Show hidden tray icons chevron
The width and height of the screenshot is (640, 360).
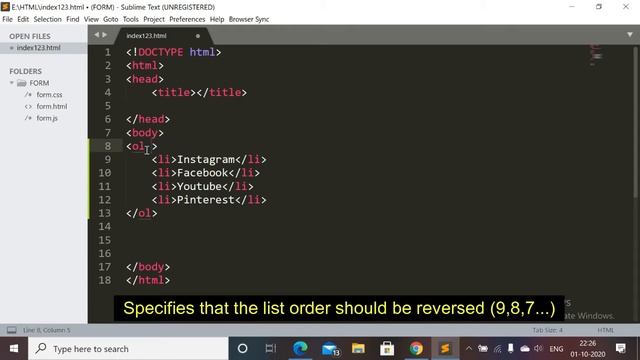[469, 349]
